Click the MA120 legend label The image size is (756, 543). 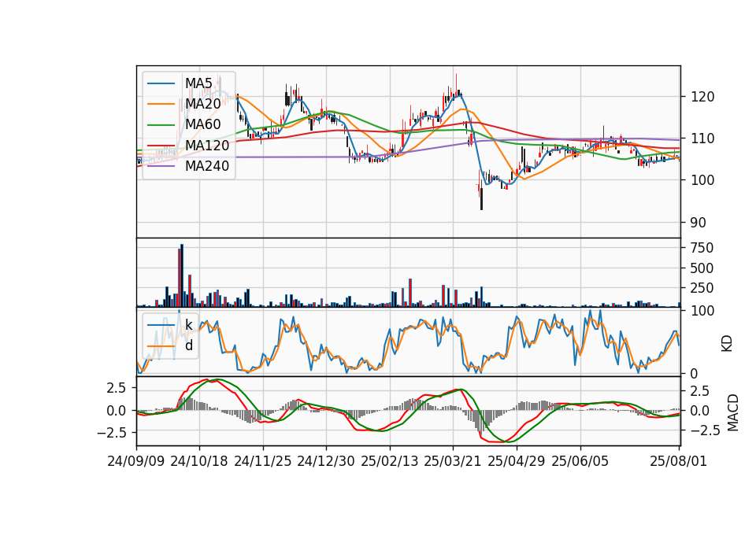click(207, 145)
